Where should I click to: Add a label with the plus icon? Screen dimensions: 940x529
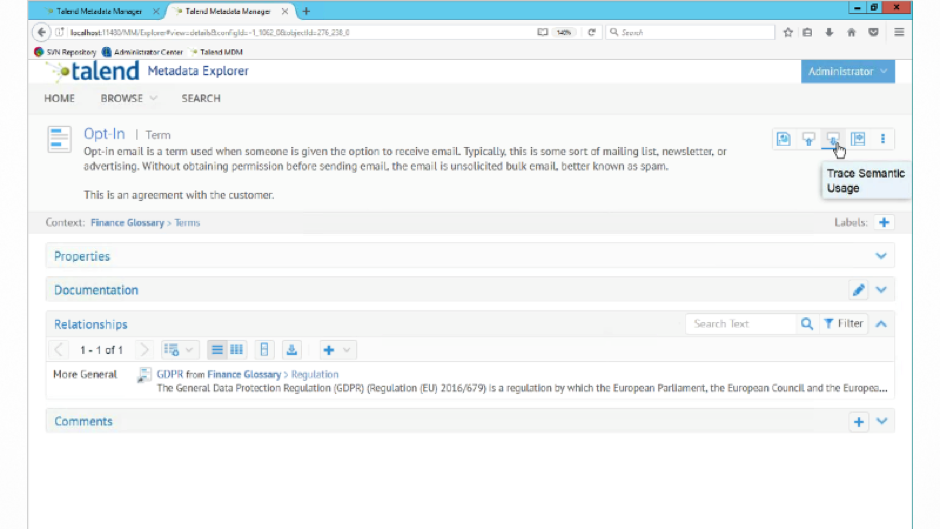(x=884, y=223)
